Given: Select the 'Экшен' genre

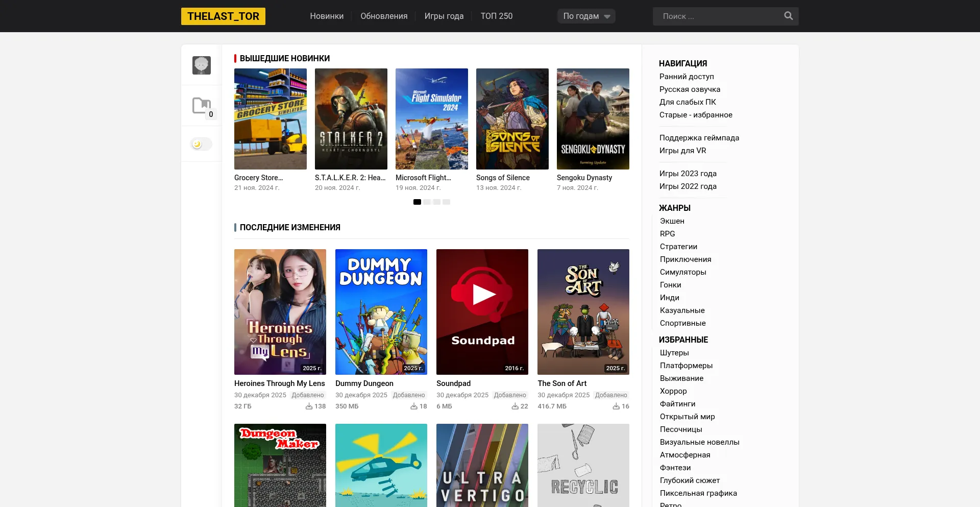Looking at the screenshot, I should point(672,221).
